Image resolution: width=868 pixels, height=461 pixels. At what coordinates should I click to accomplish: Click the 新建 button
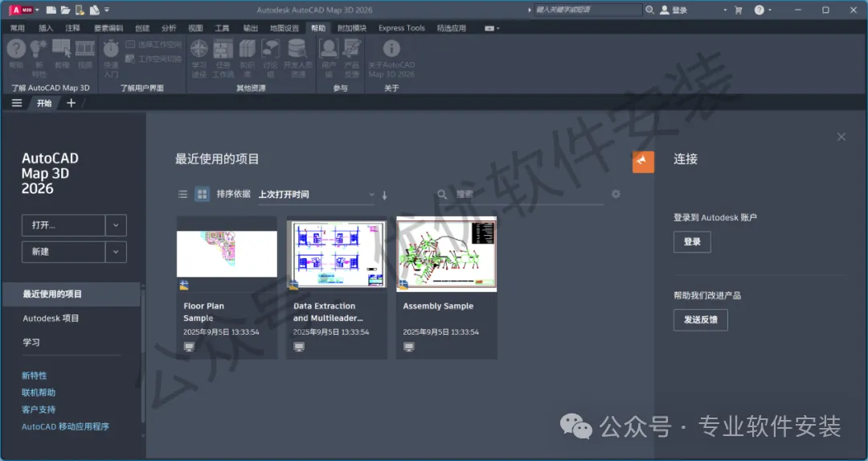coord(63,252)
